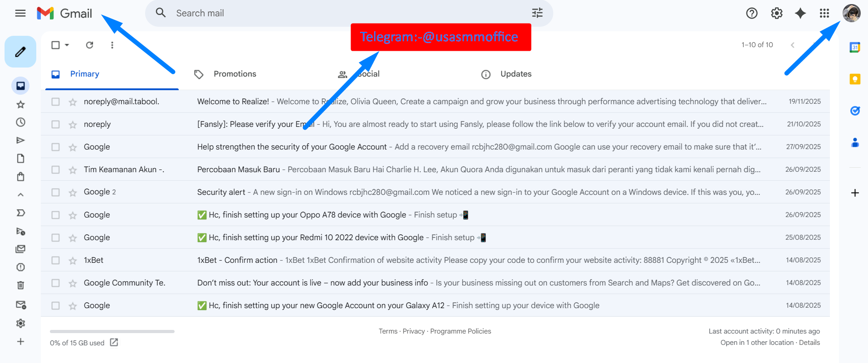Screen dimensions: 868x363
Task: Click the search magnifier icon
Action: 161,13
